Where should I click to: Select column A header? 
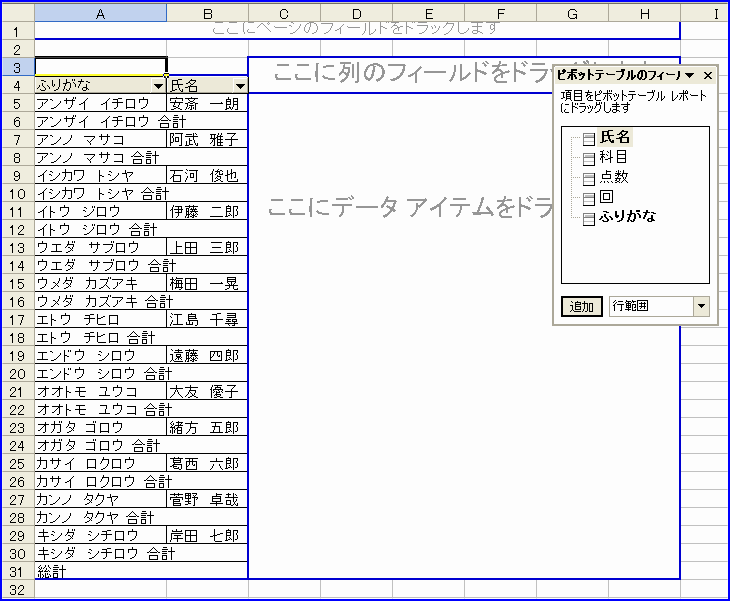tap(101, 14)
